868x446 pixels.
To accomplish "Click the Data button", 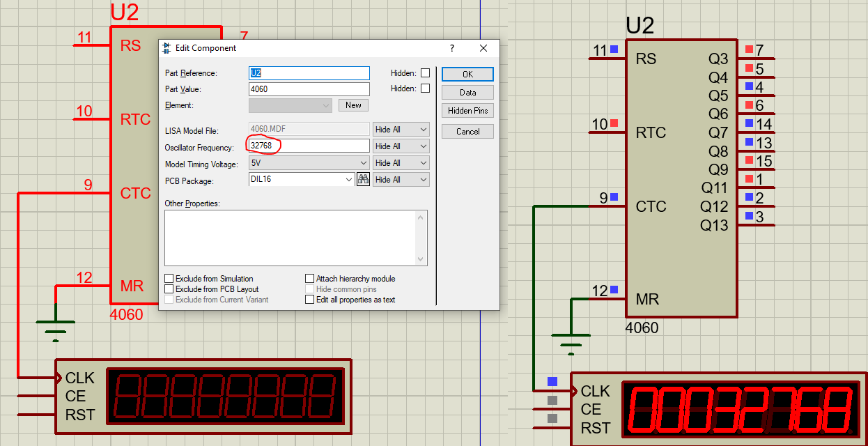I will (467, 93).
